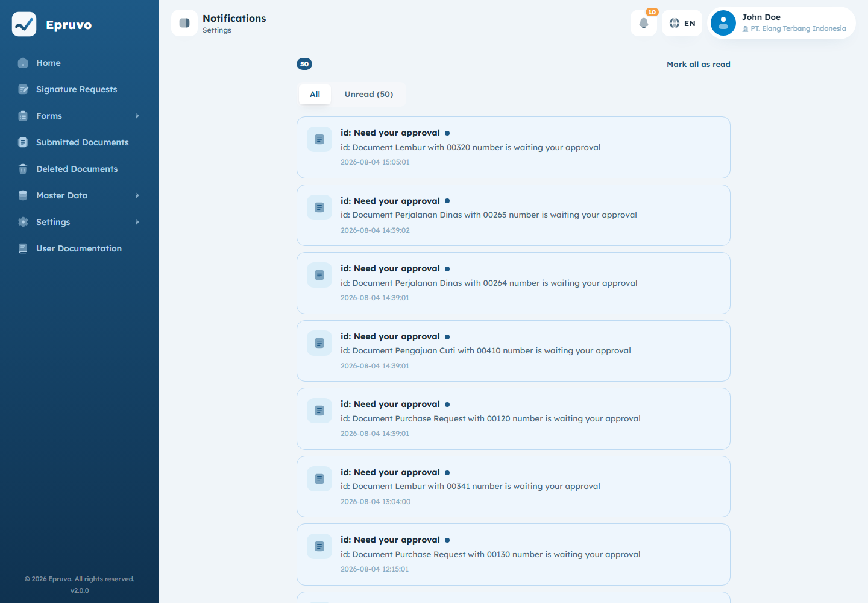Open notification about Perjalanan Dinas 00264
The width and height of the screenshot is (868, 603).
[x=514, y=283]
